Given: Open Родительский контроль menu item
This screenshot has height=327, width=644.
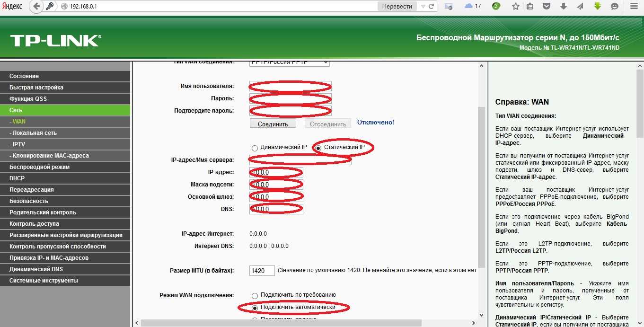Looking at the screenshot, I should [65, 212].
